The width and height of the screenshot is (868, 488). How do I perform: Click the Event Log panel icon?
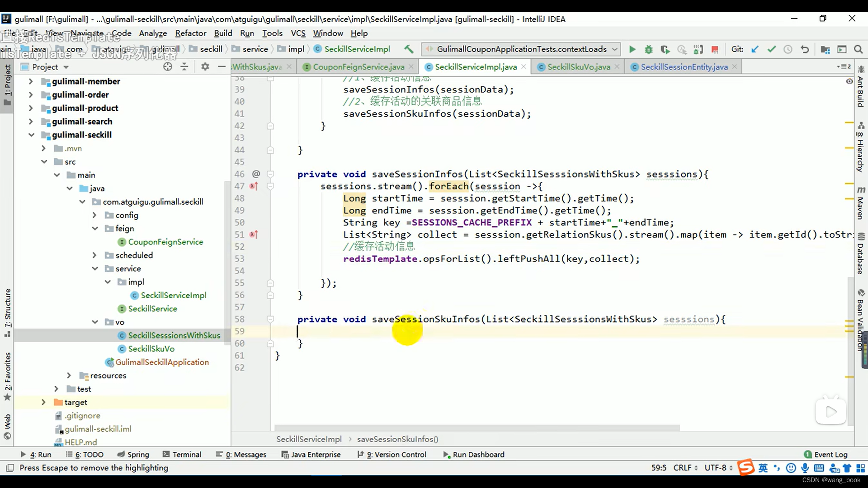tap(809, 454)
